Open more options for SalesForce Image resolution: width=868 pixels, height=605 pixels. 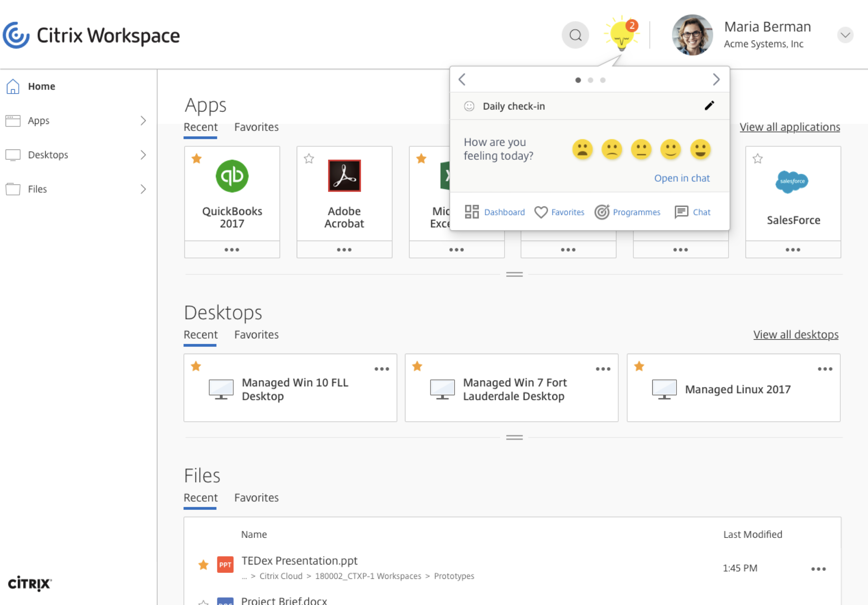pos(793,250)
